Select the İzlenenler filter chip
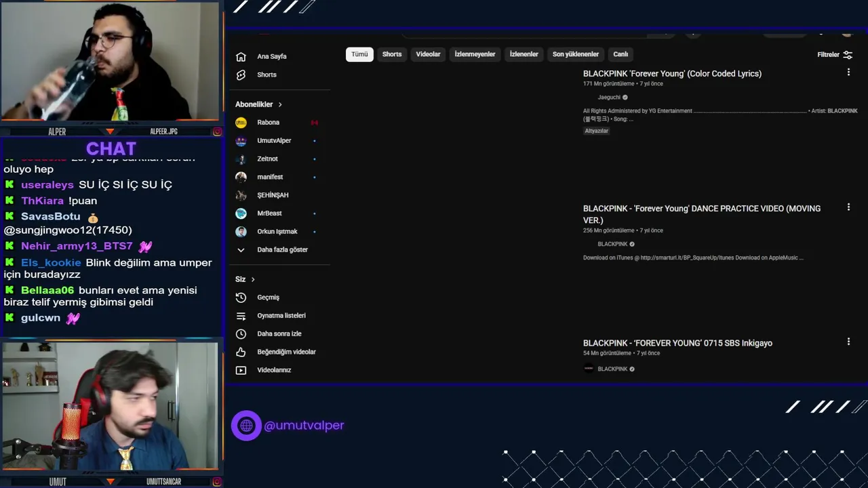The image size is (868, 488). pyautogui.click(x=524, y=54)
